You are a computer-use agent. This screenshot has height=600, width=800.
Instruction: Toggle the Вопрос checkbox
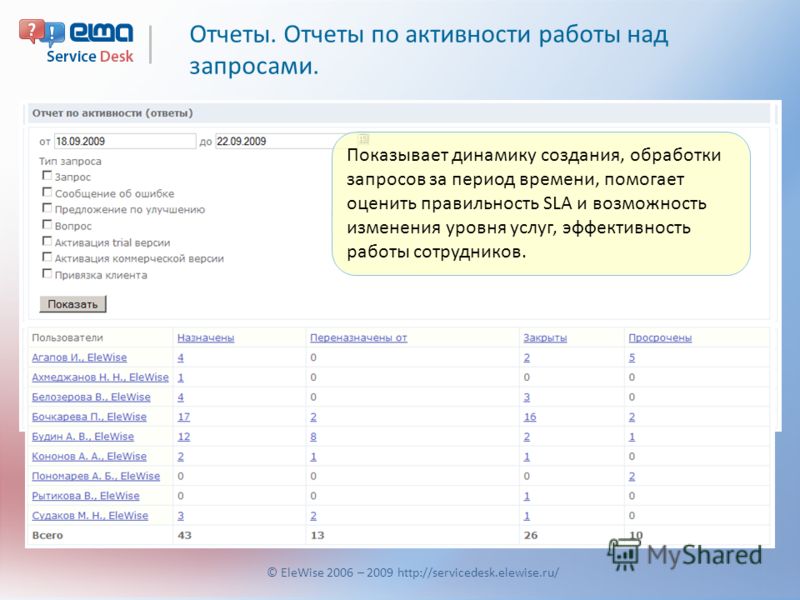coord(47,225)
